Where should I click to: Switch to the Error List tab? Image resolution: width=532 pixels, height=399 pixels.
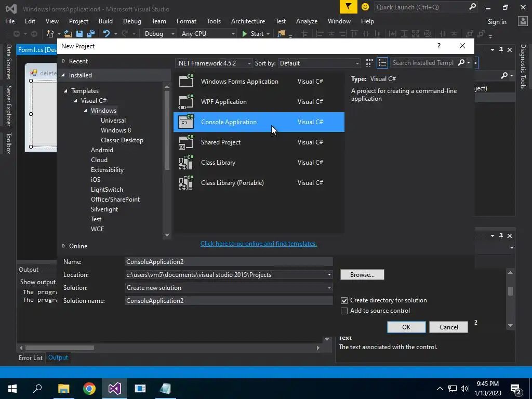pos(31,357)
